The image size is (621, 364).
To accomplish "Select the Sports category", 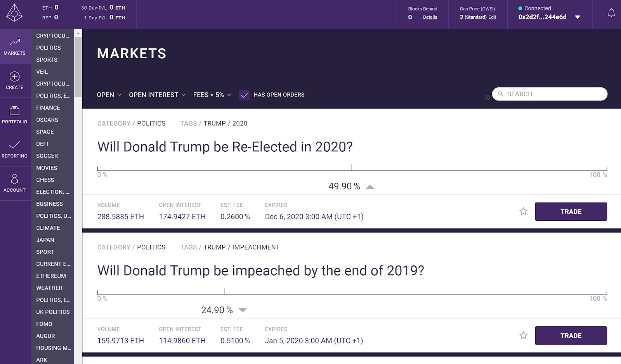I will 47,60.
